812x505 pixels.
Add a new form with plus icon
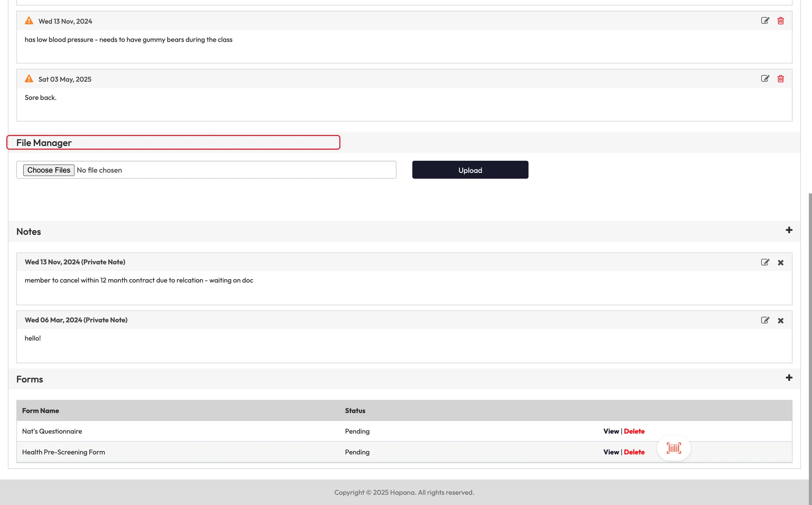click(789, 378)
